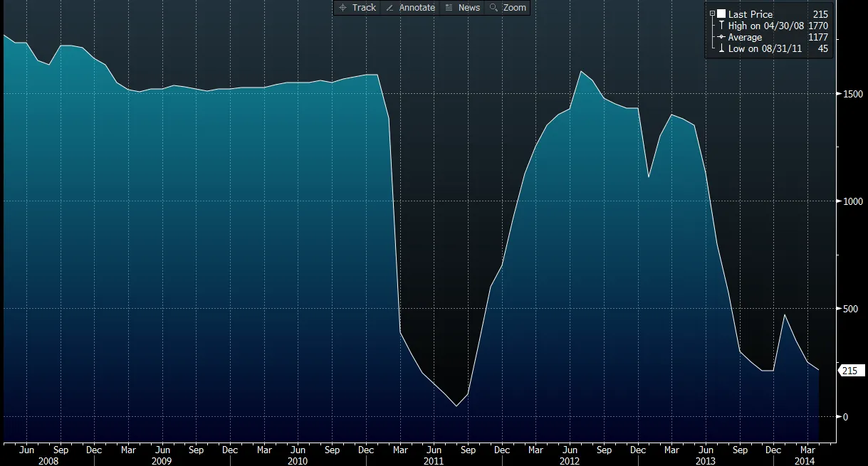Select the Low on 08/31/11 legend entry
Viewport: 868px width, 466px height.
[765, 48]
